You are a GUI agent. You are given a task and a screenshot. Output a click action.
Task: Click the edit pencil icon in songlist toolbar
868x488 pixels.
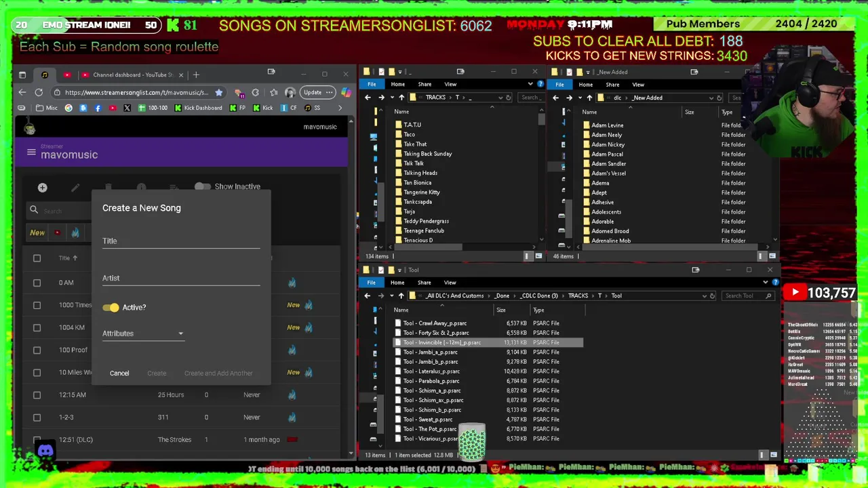(75, 188)
